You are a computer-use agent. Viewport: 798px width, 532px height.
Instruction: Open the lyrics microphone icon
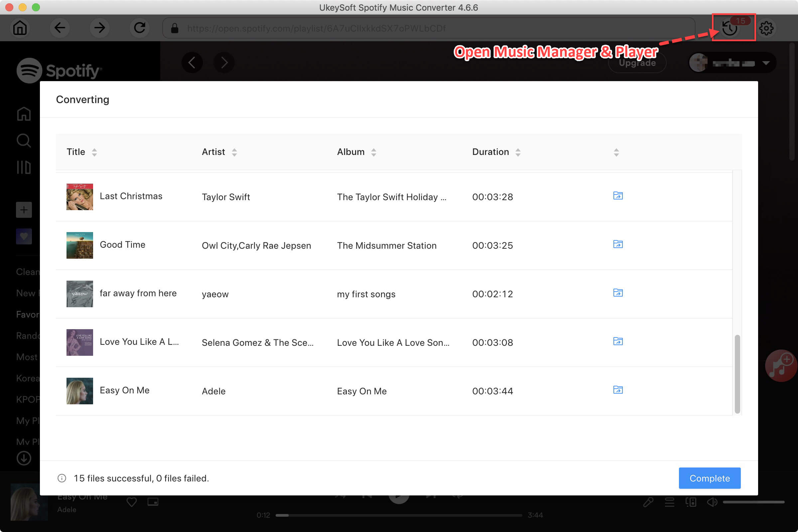pyautogui.click(x=648, y=502)
